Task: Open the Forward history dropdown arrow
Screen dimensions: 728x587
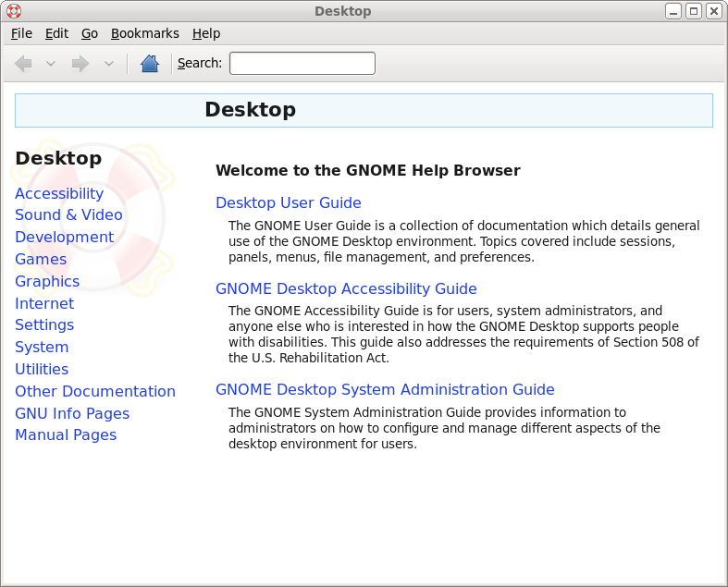Action: click(x=108, y=64)
